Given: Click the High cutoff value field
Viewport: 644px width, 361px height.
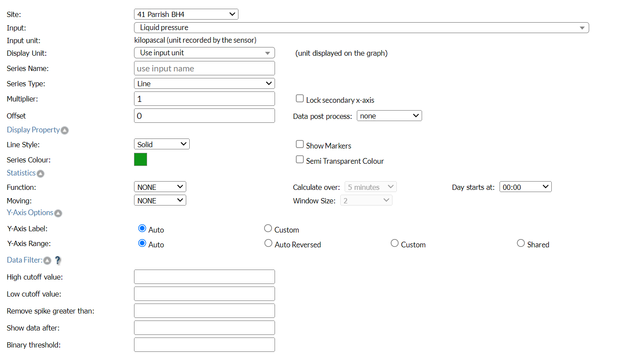Looking at the screenshot, I should tap(204, 277).
